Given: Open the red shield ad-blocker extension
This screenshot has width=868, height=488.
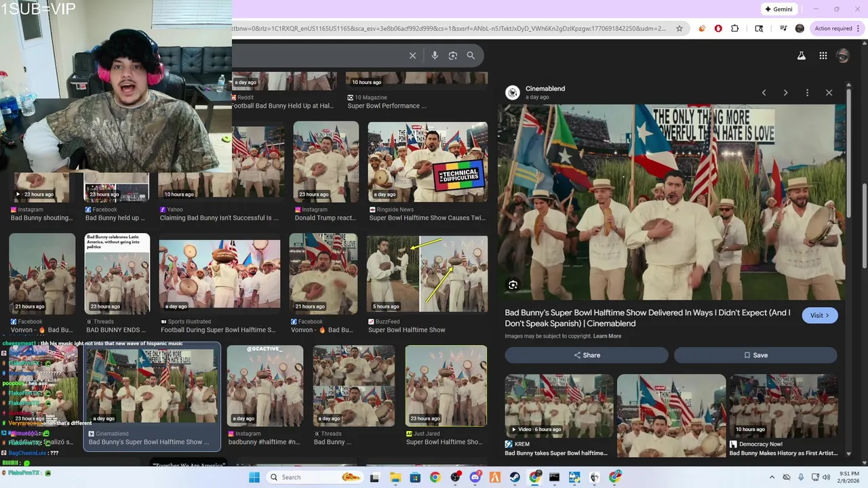Looking at the screenshot, I should point(718,28).
